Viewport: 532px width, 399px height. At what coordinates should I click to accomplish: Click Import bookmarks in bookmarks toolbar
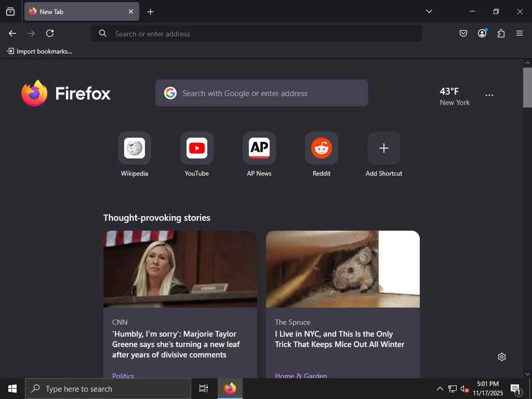click(x=39, y=51)
